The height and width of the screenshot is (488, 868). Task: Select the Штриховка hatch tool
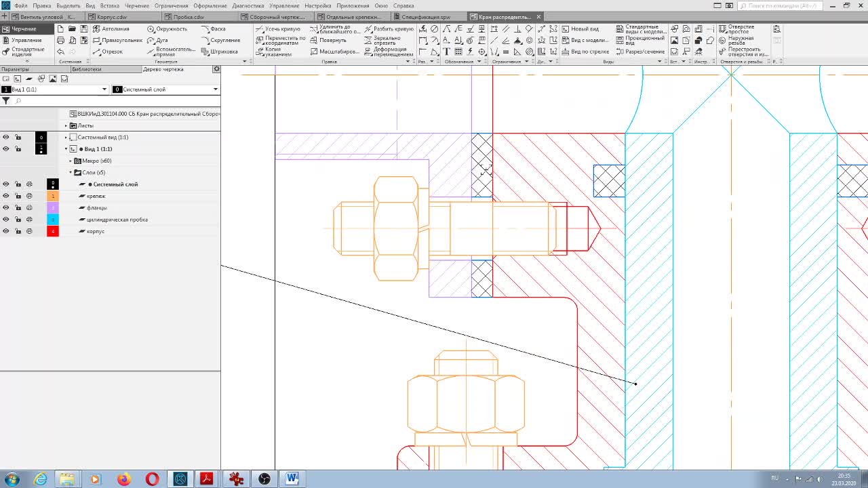click(x=219, y=52)
